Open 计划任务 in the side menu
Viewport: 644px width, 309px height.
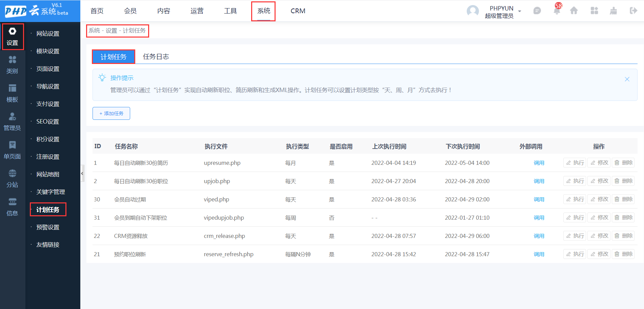coord(48,209)
